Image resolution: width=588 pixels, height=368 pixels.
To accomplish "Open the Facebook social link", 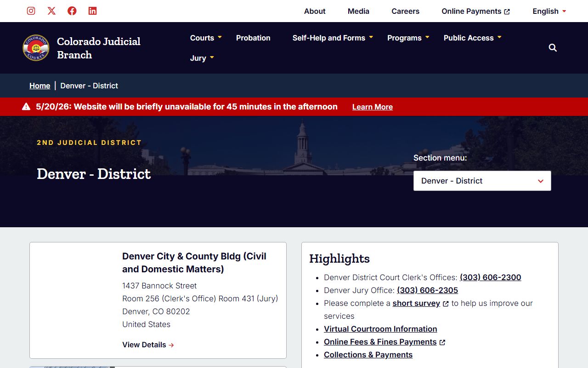I will point(72,11).
